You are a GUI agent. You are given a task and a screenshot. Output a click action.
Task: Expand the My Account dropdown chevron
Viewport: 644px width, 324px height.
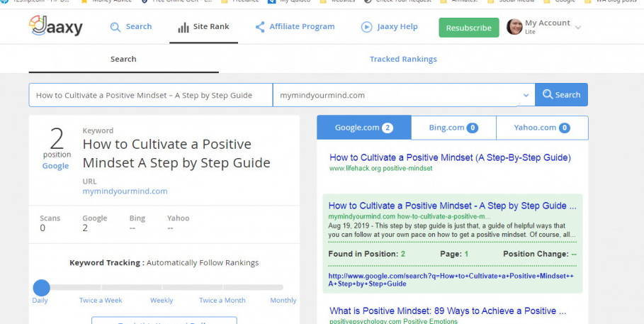click(x=578, y=28)
